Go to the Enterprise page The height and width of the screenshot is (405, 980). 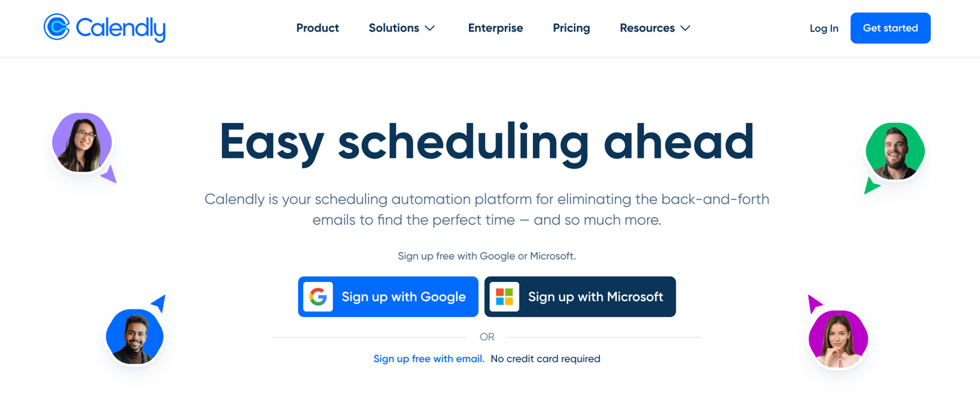[x=495, y=28]
